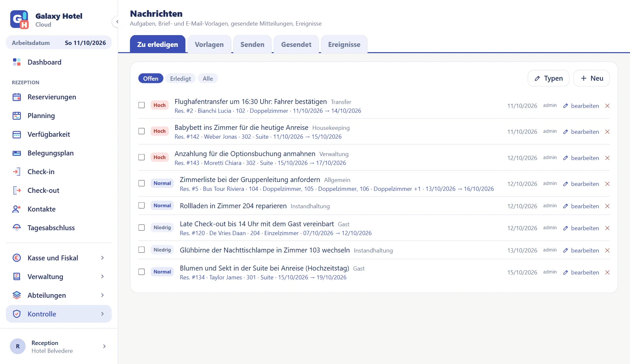Screen dimensions: 630x364
Task: Click the Abteilungen layers icon
Action: 17,295
